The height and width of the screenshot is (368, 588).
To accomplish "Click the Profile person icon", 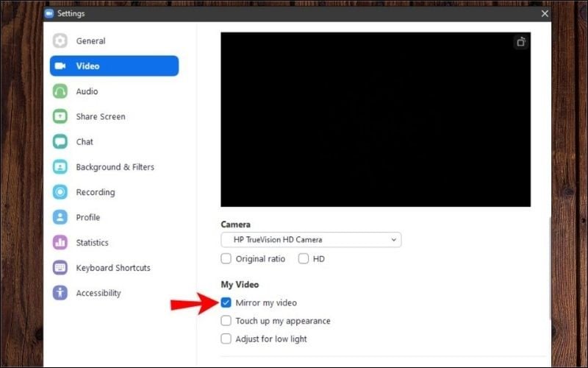I will 60,217.
